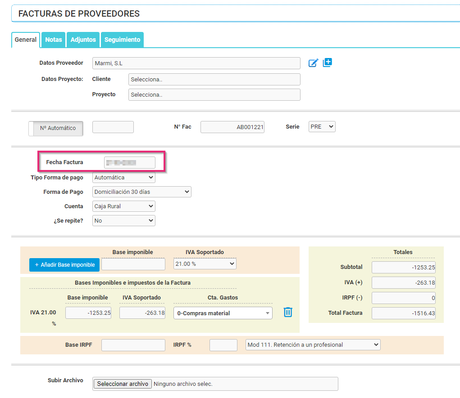The width and height of the screenshot is (460, 398).
Task: Click Añadir Base imponible button
Action: click(64, 265)
